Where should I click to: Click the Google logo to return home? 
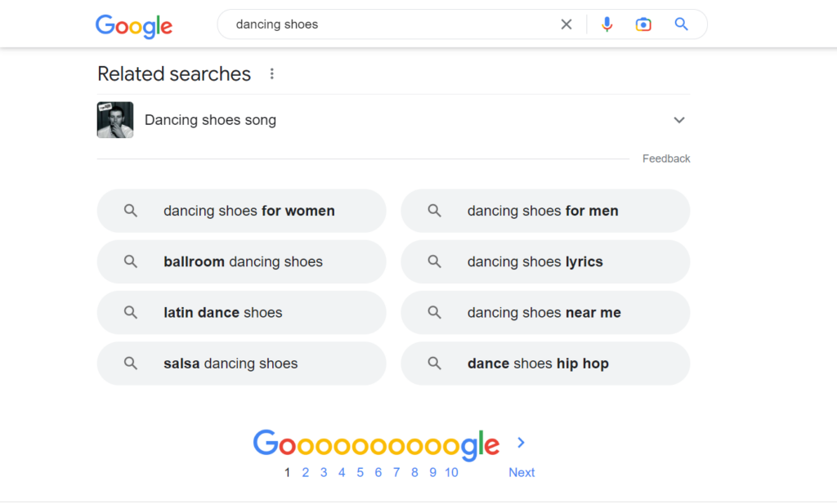tap(133, 26)
